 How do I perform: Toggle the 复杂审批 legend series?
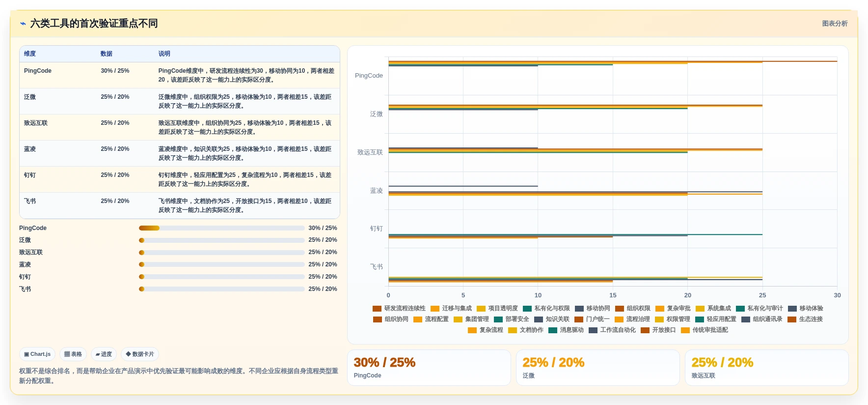[x=673, y=308]
